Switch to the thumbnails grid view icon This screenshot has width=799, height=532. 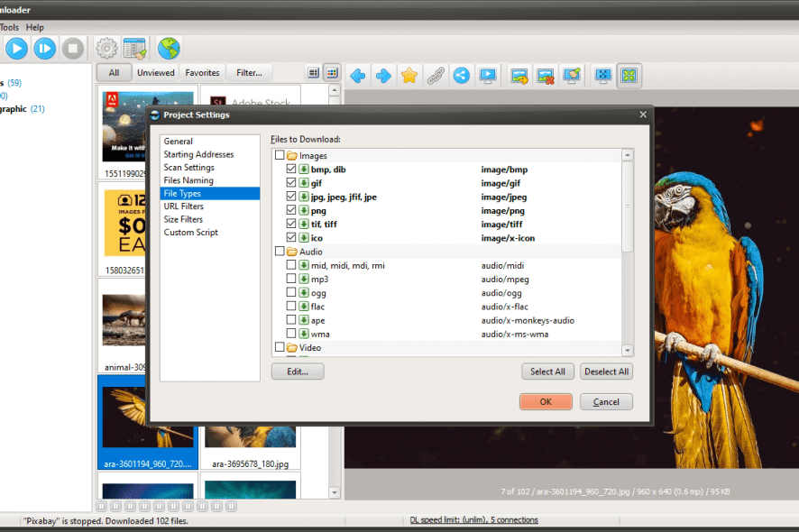pyautogui.click(x=332, y=73)
